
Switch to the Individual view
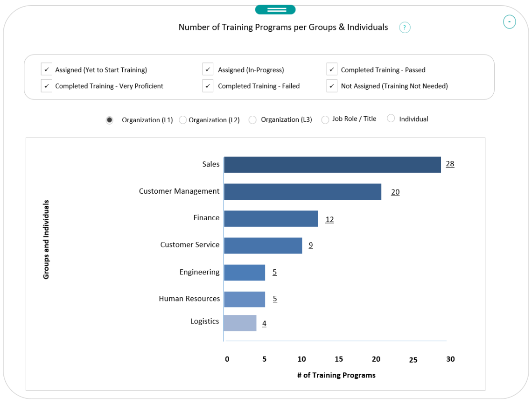(391, 119)
